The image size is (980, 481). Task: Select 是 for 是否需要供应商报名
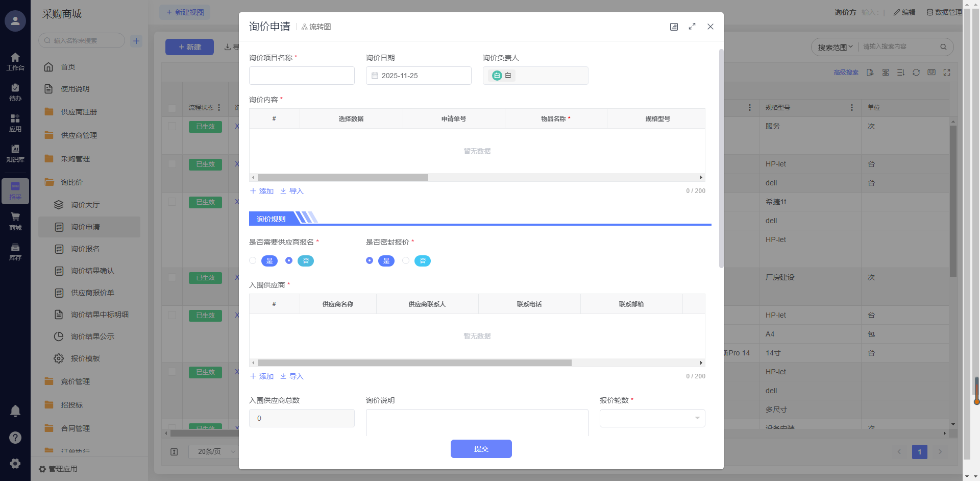pyautogui.click(x=253, y=261)
